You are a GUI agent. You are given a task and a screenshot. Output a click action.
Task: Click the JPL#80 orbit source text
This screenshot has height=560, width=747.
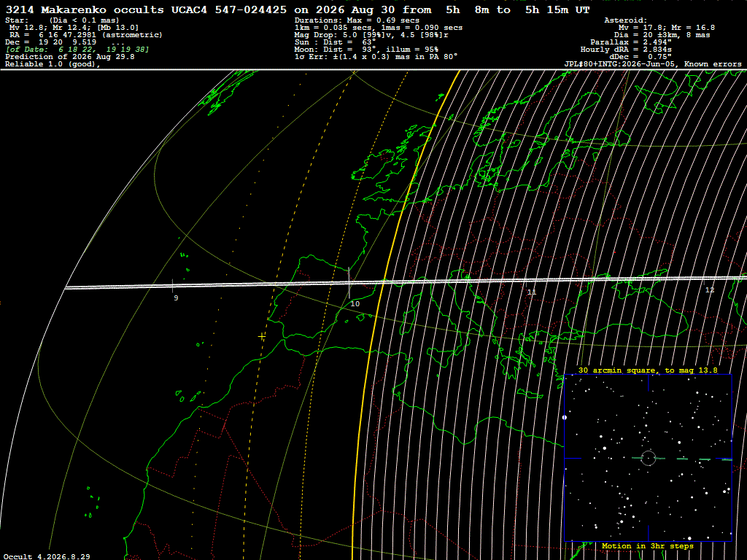653,64
